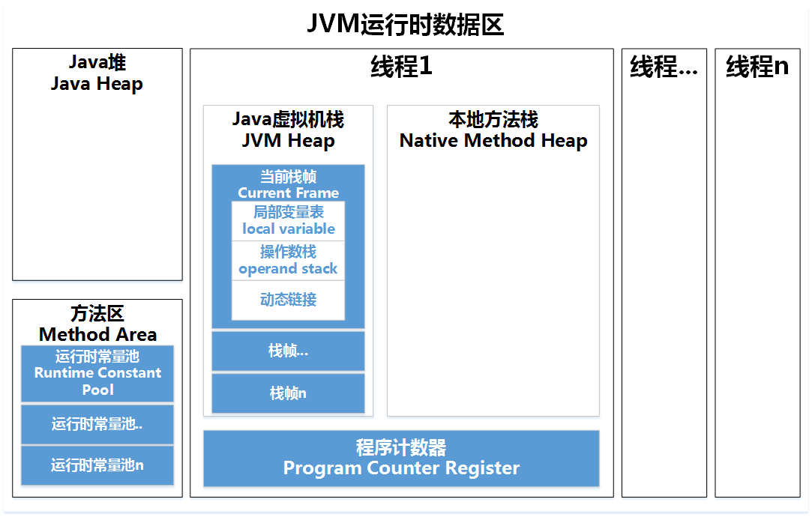Select the 当前栈帧 Current Frame header

pyautogui.click(x=288, y=184)
